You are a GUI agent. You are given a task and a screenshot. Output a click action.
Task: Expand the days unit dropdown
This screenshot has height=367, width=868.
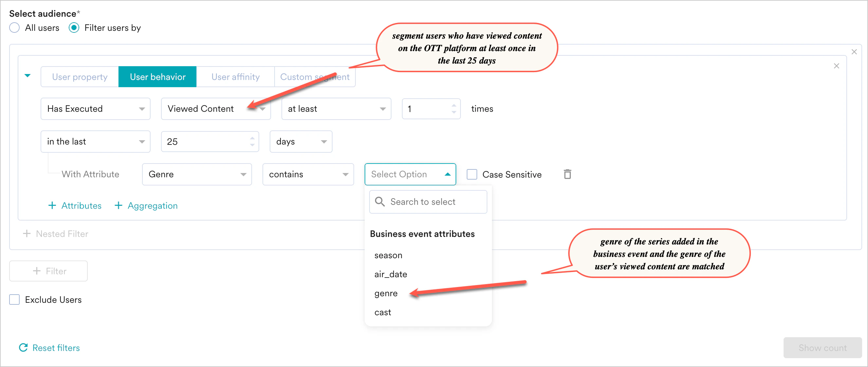coord(300,142)
